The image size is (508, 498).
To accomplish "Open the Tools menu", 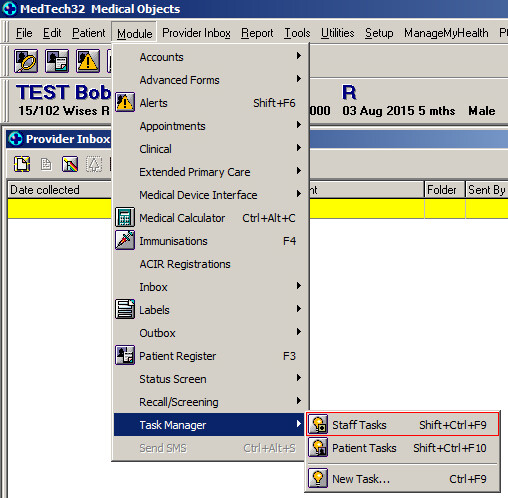I will [x=297, y=33].
